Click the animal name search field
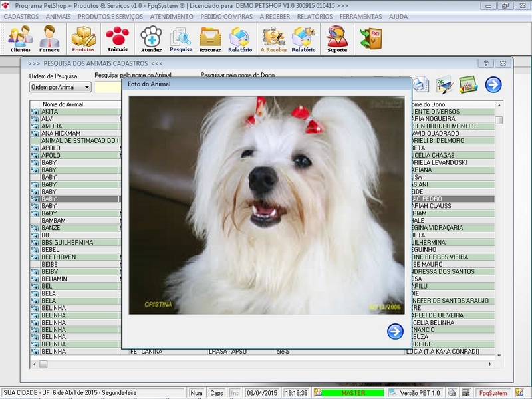This screenshot has height=399, width=532. 108,87
